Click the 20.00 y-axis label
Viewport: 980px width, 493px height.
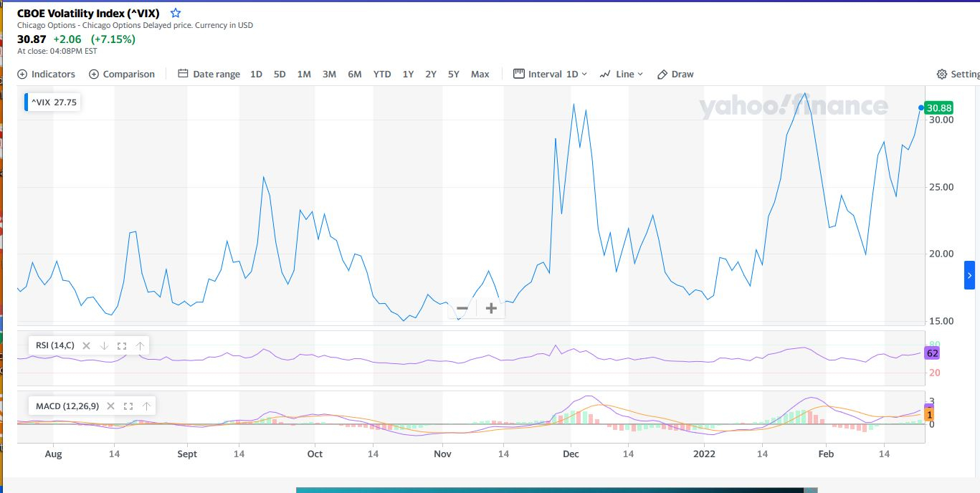[941, 254]
